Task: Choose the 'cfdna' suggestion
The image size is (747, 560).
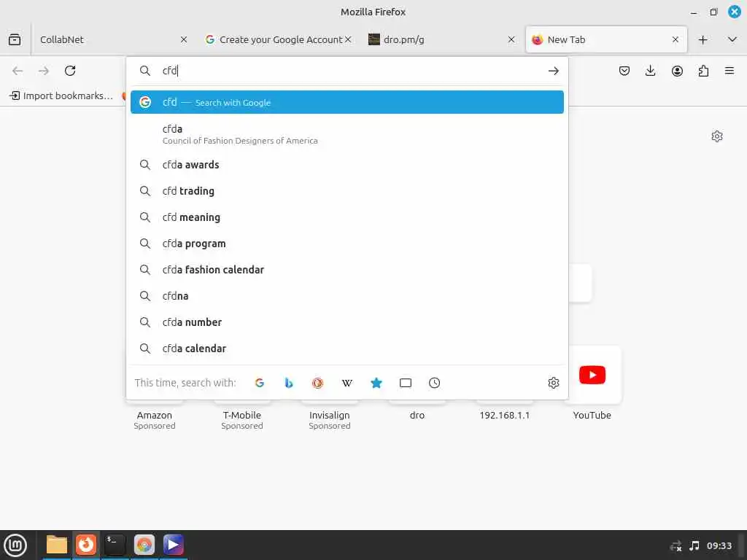Action: point(347,296)
